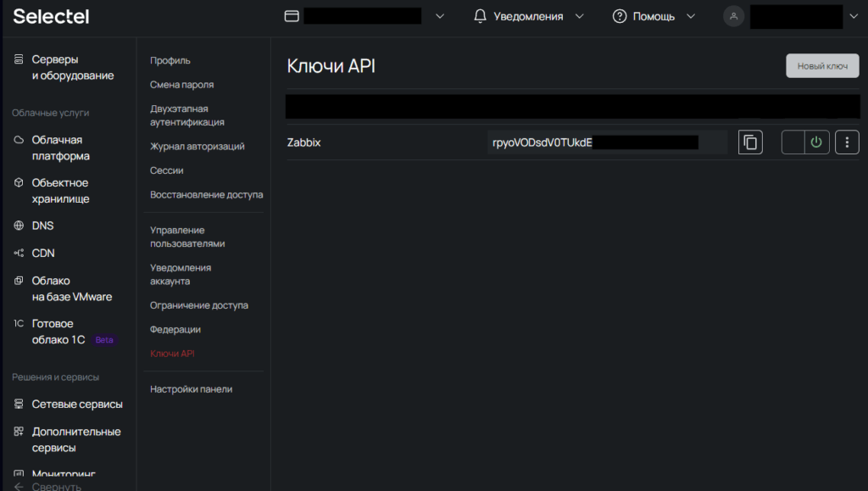The image size is (868, 491).
Task: Click the user avatar icon
Action: 733,16
